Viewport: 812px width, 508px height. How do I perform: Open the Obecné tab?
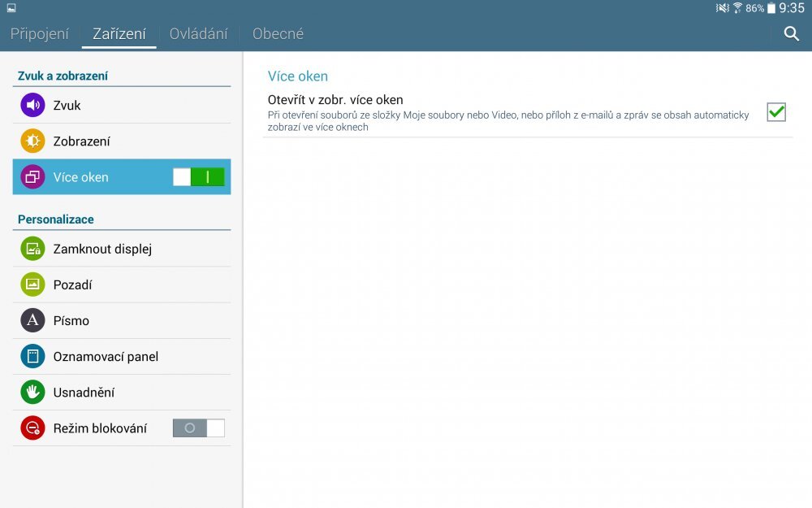[x=278, y=34]
